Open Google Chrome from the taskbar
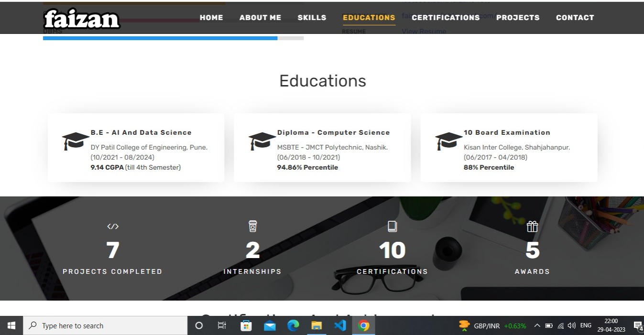The image size is (644, 335). (363, 325)
